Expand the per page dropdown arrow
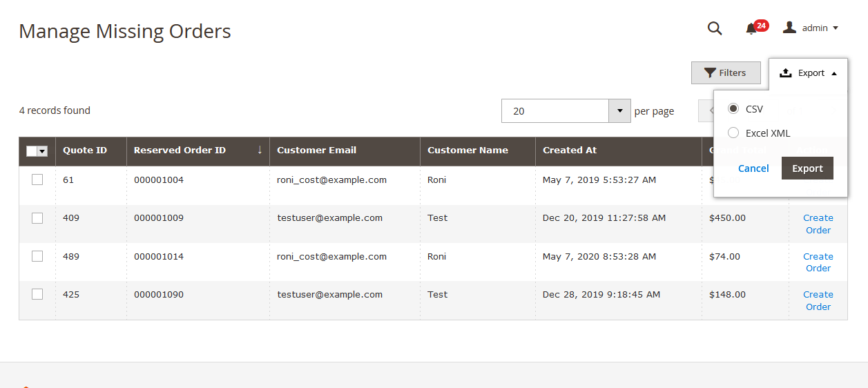Screen dimensions: 868x388 pyautogui.click(x=619, y=111)
